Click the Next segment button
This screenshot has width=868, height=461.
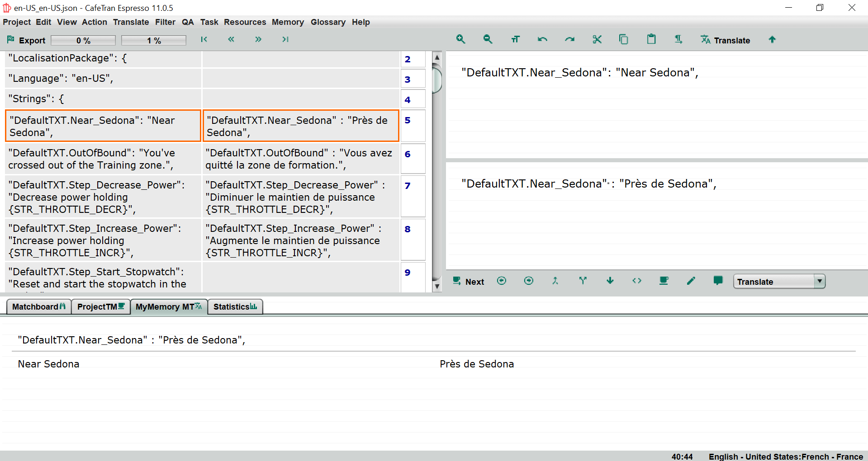(x=469, y=281)
